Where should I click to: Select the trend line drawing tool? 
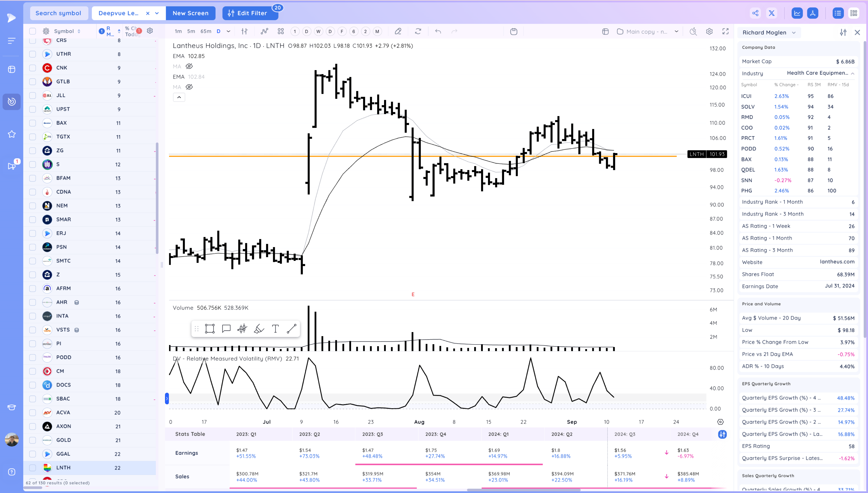click(291, 329)
